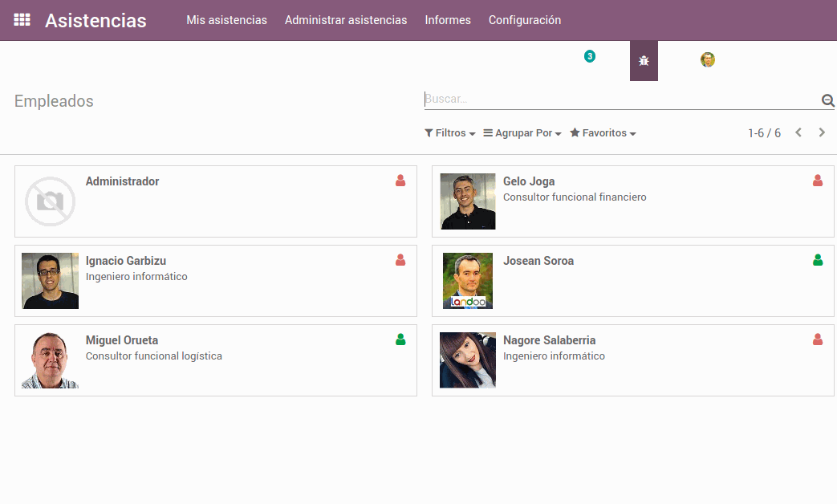Click 'Consultor funcional financiero' job title

pyautogui.click(x=575, y=197)
